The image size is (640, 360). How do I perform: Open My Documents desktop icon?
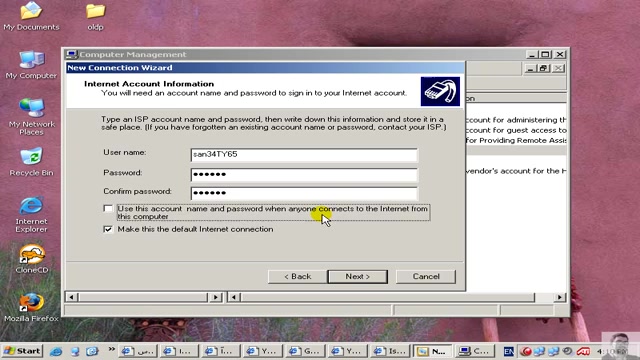[31, 16]
